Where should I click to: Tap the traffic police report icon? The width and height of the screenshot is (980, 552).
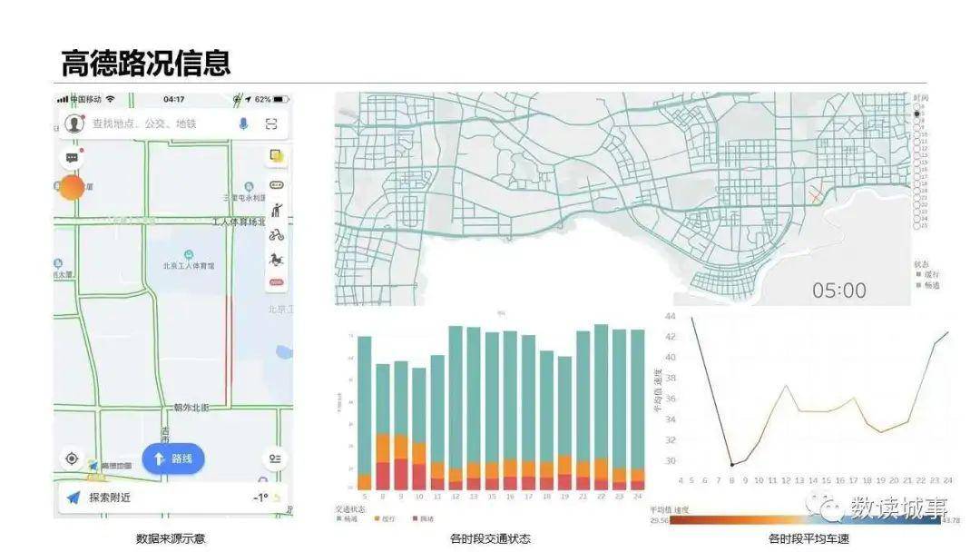pyautogui.click(x=276, y=210)
